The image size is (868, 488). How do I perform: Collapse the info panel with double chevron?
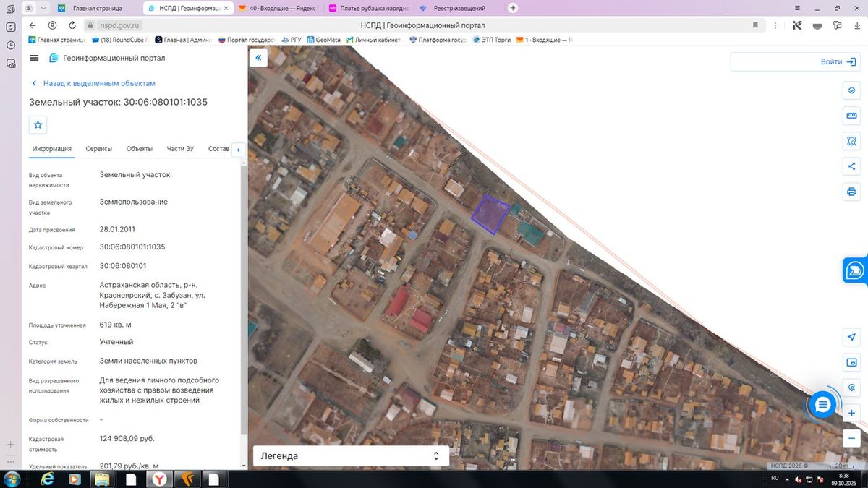259,58
